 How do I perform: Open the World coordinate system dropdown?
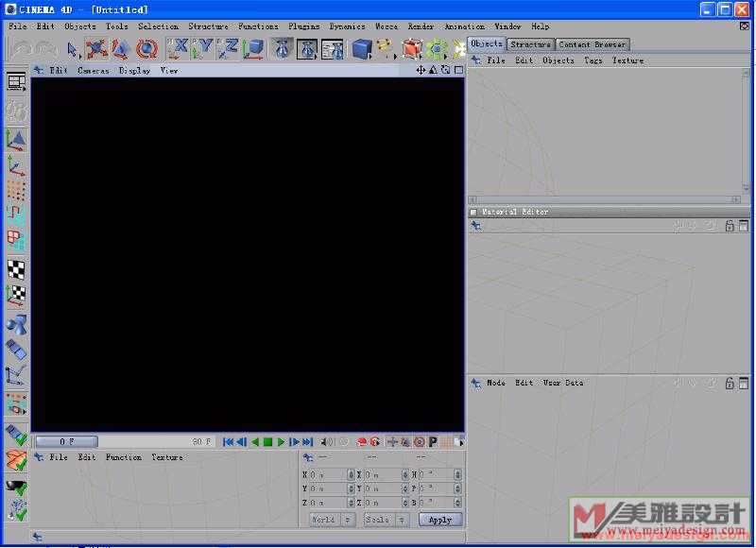(332, 520)
